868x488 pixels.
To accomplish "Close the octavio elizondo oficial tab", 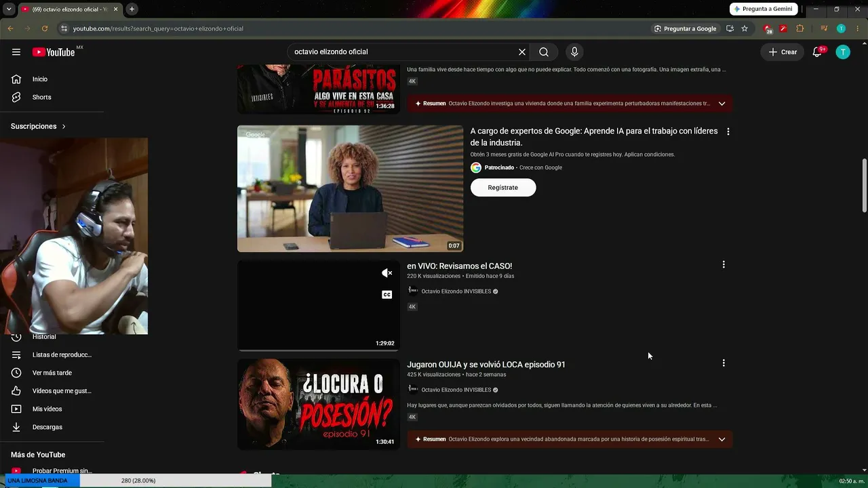I will [115, 9].
